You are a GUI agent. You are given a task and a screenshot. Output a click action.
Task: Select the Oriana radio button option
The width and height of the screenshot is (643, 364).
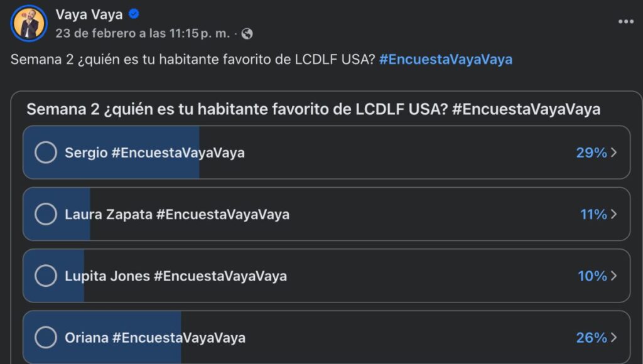45,338
